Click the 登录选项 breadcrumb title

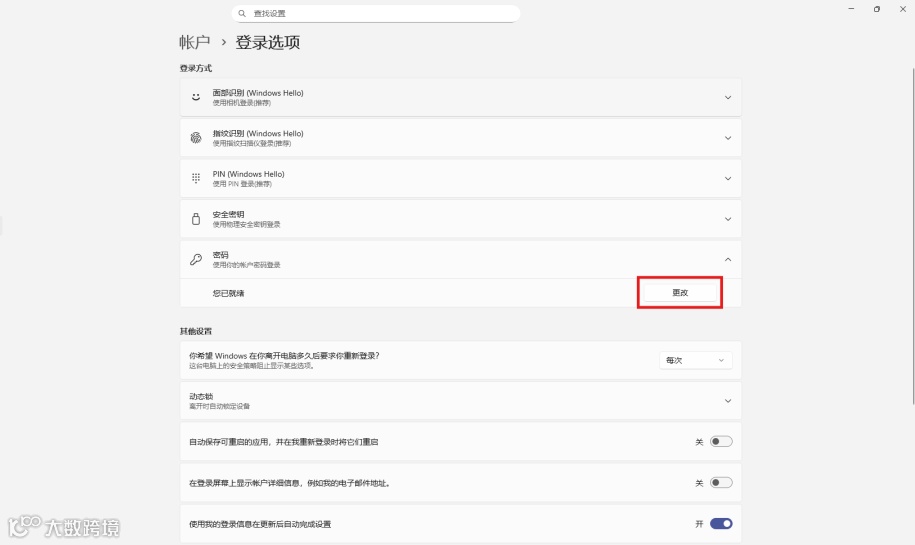click(268, 42)
